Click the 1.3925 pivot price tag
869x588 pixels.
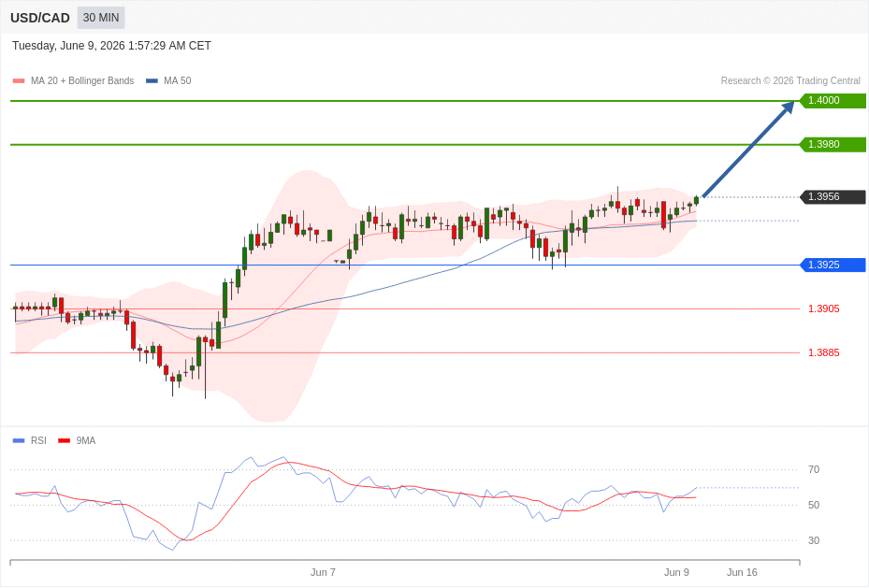click(x=833, y=265)
